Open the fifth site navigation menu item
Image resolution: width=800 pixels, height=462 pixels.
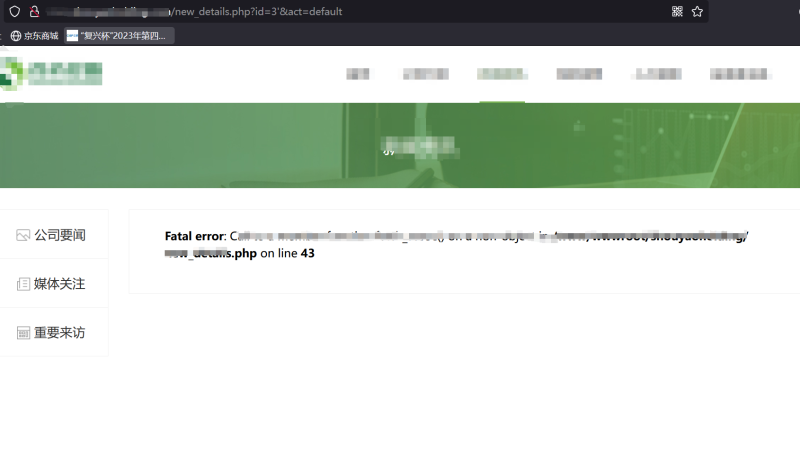[x=655, y=74]
